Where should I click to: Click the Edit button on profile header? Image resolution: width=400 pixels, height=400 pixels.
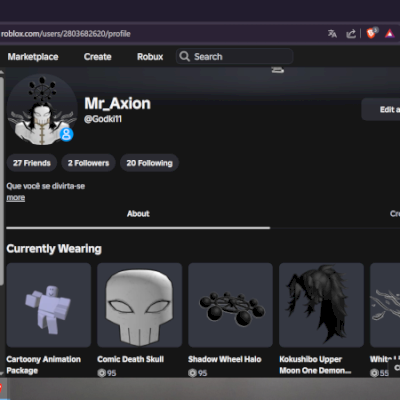pyautogui.click(x=381, y=109)
